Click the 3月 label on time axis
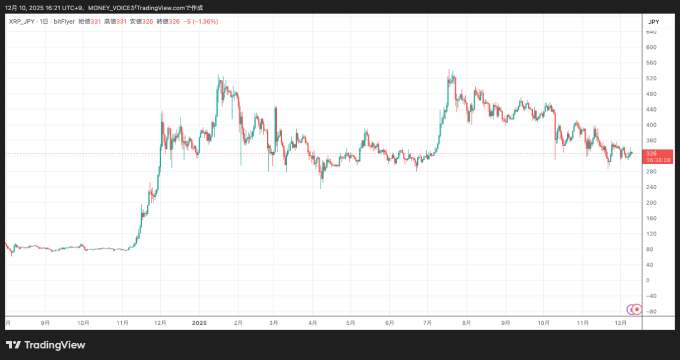The image size is (680, 360). pyautogui.click(x=273, y=323)
